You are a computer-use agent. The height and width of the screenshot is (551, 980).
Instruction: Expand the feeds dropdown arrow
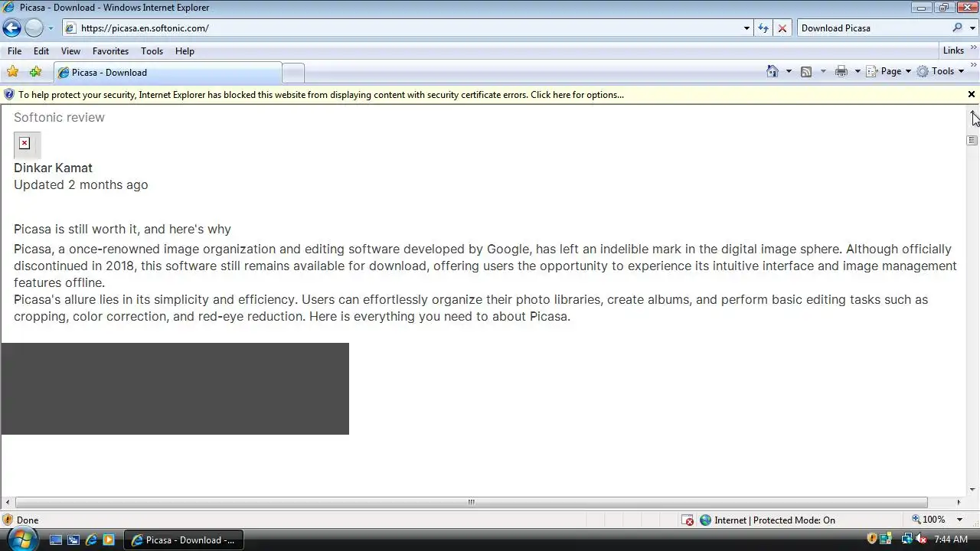click(823, 71)
